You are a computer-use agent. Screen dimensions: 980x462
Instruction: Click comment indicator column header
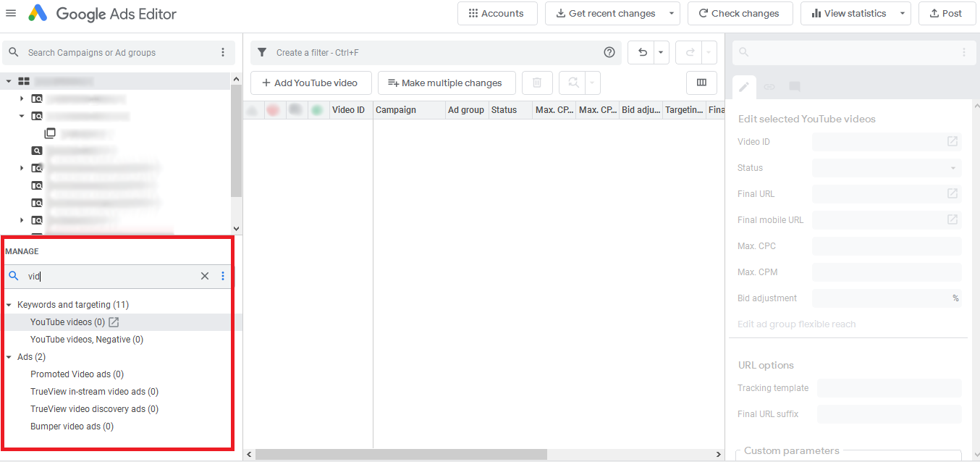(x=295, y=110)
